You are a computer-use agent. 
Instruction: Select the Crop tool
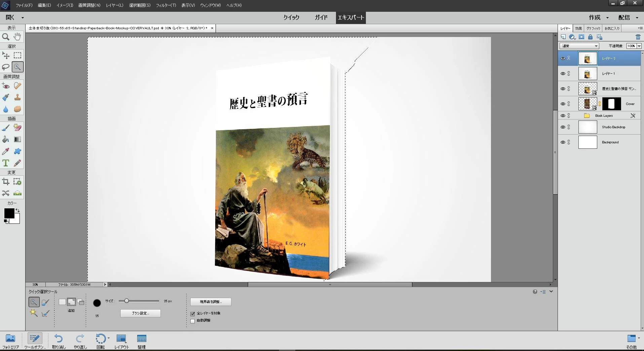pos(6,182)
